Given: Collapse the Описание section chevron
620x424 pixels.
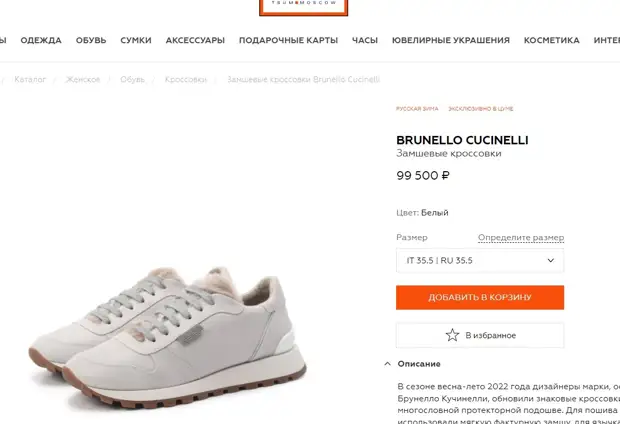Looking at the screenshot, I should click(388, 364).
